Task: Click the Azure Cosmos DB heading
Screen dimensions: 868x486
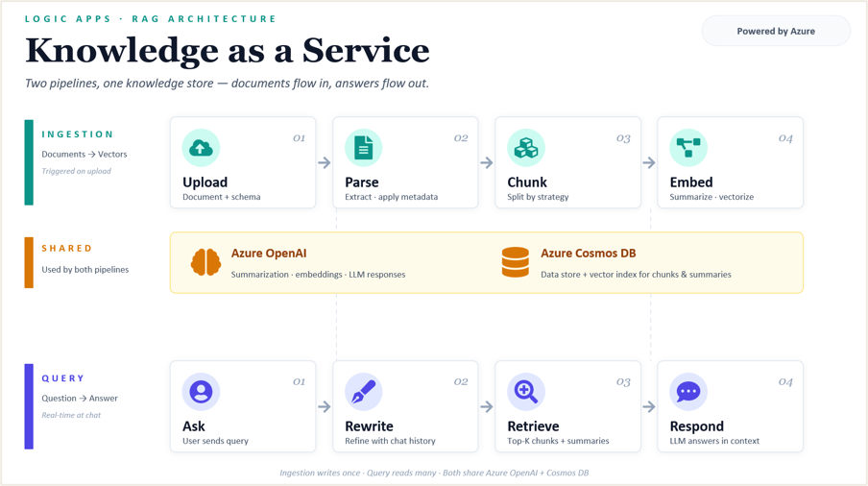Action: tap(588, 253)
